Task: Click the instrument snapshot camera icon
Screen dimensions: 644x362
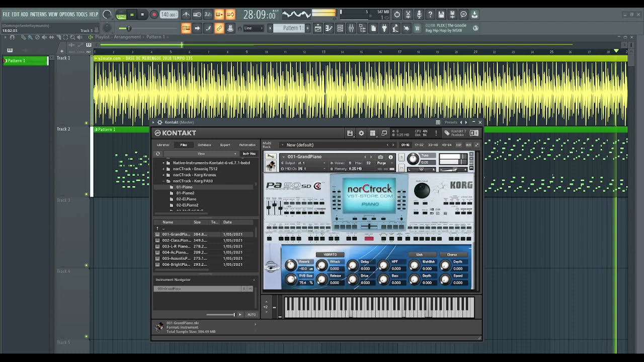Action: point(380,157)
